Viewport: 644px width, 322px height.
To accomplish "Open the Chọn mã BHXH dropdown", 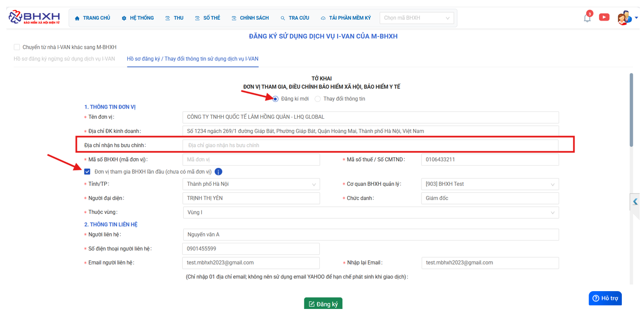I will pyautogui.click(x=416, y=18).
